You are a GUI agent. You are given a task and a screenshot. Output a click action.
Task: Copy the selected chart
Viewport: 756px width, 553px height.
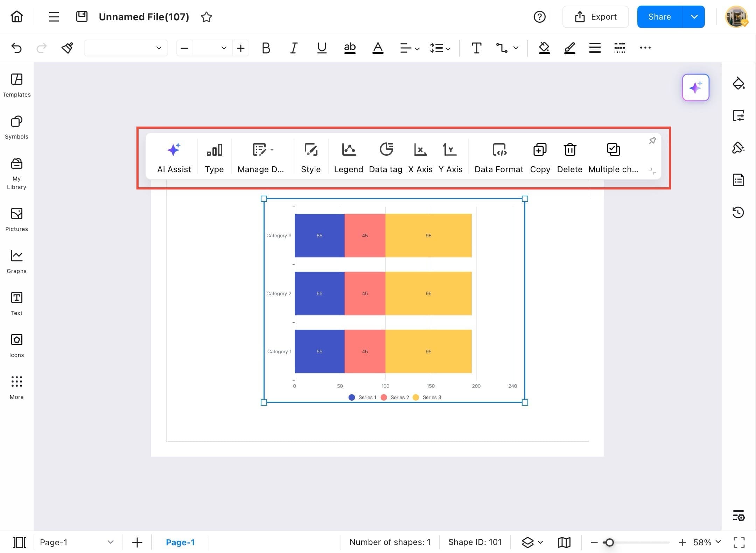539,156
